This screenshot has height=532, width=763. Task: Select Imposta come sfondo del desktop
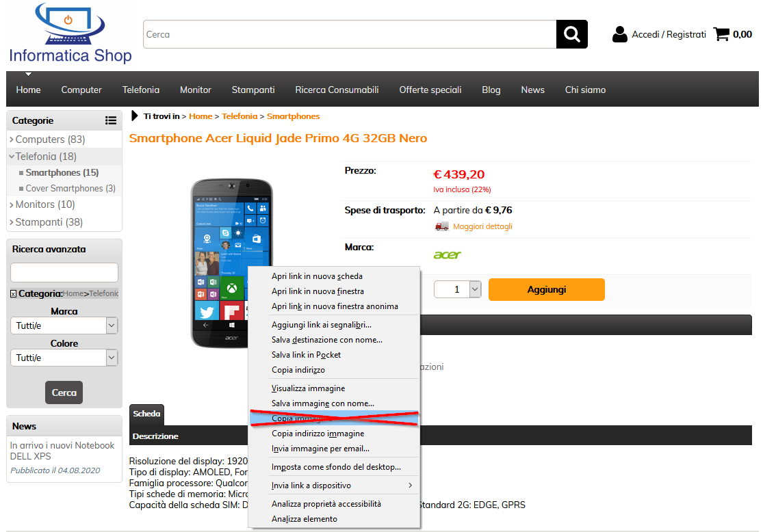pyautogui.click(x=334, y=467)
